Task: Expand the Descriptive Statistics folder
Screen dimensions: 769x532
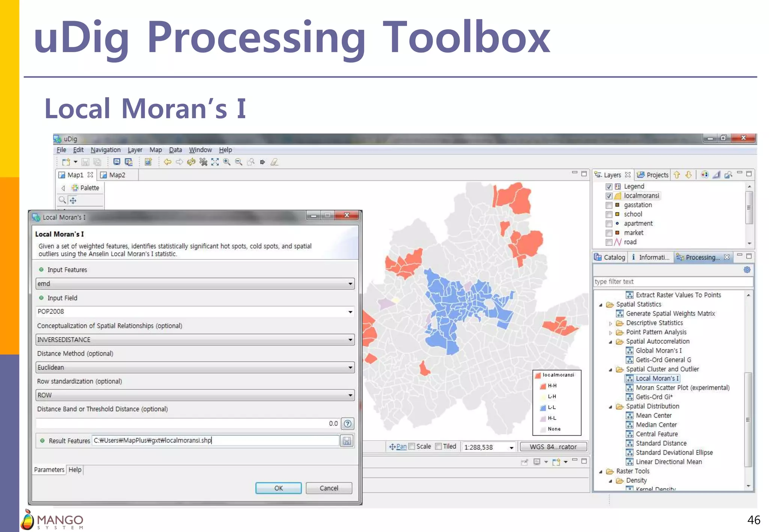Action: [x=611, y=323]
